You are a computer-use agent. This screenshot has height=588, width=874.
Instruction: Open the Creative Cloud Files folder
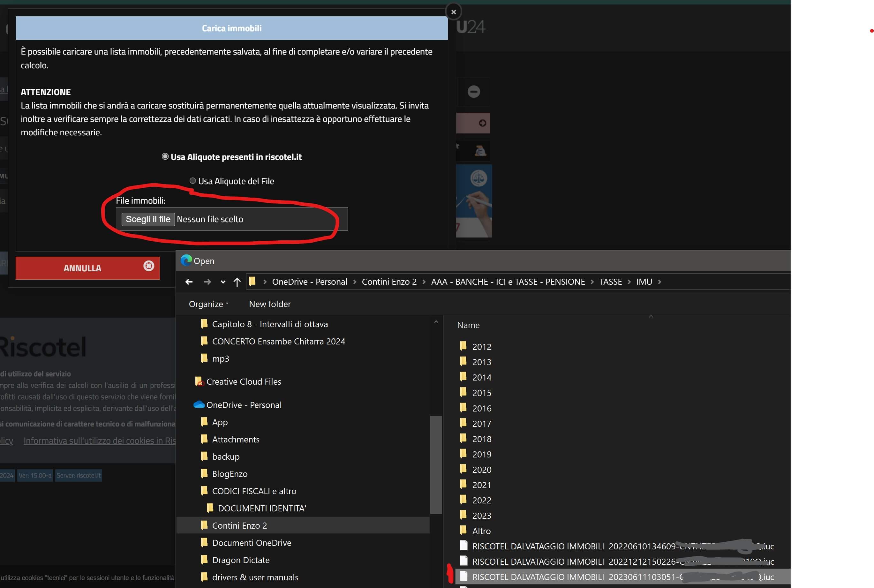coord(243,381)
